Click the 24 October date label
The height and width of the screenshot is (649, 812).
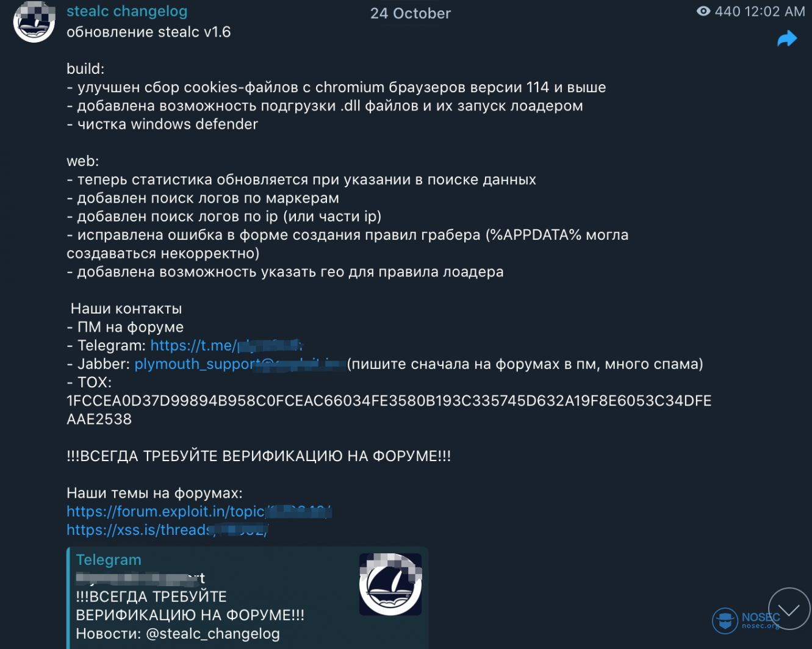[x=411, y=13]
